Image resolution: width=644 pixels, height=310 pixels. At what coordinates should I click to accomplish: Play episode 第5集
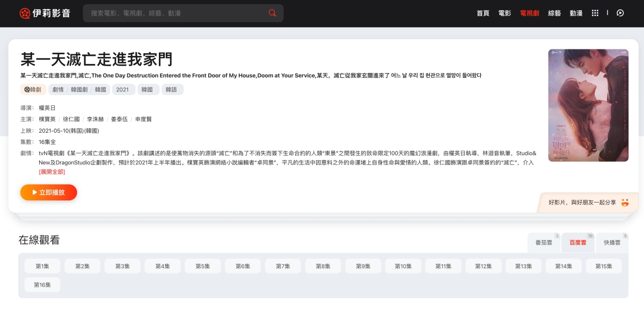point(203,266)
